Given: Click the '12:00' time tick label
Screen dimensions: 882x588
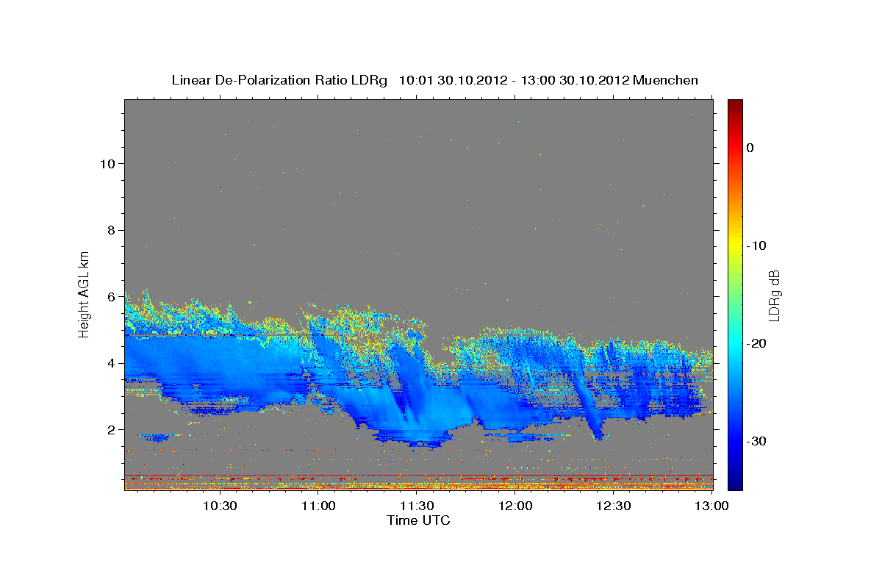Looking at the screenshot, I should pos(515,506).
